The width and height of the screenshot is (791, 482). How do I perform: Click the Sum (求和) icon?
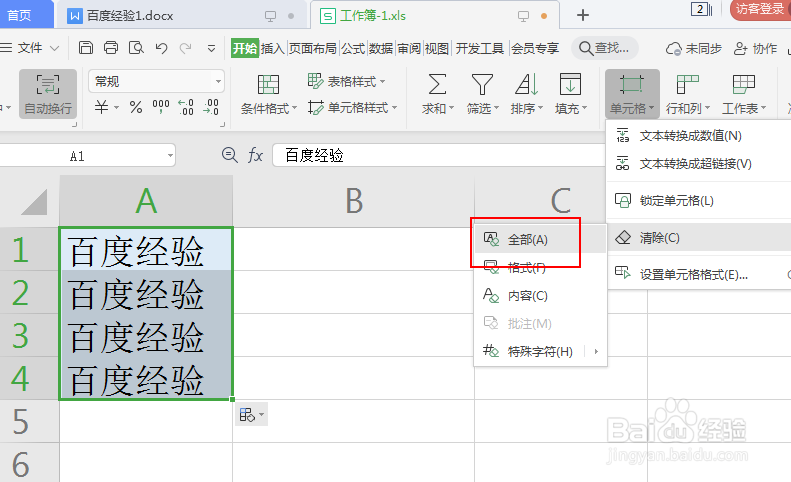click(437, 94)
